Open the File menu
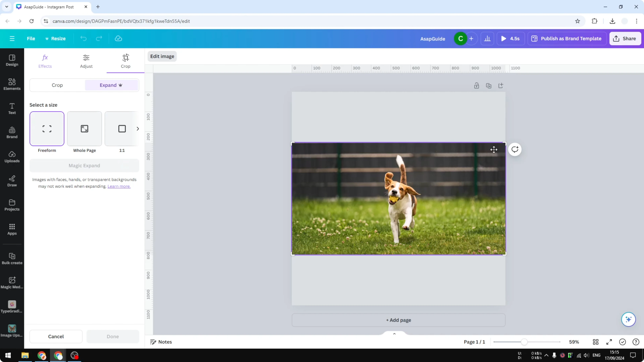Screen dimensions: 644x362 point(31,38)
